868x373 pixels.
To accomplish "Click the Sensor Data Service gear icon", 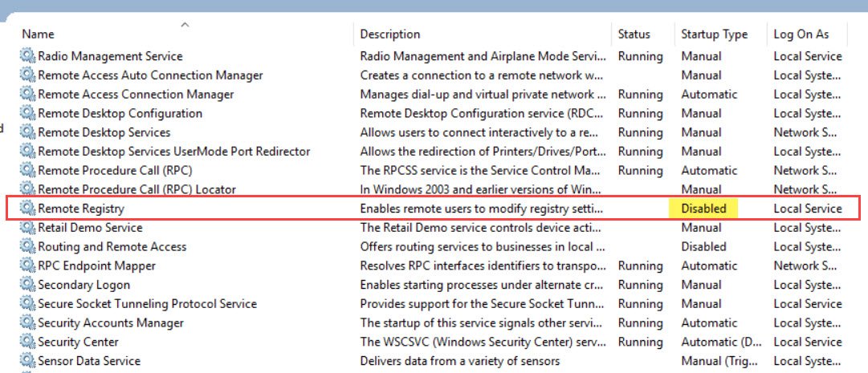I will tap(27, 361).
